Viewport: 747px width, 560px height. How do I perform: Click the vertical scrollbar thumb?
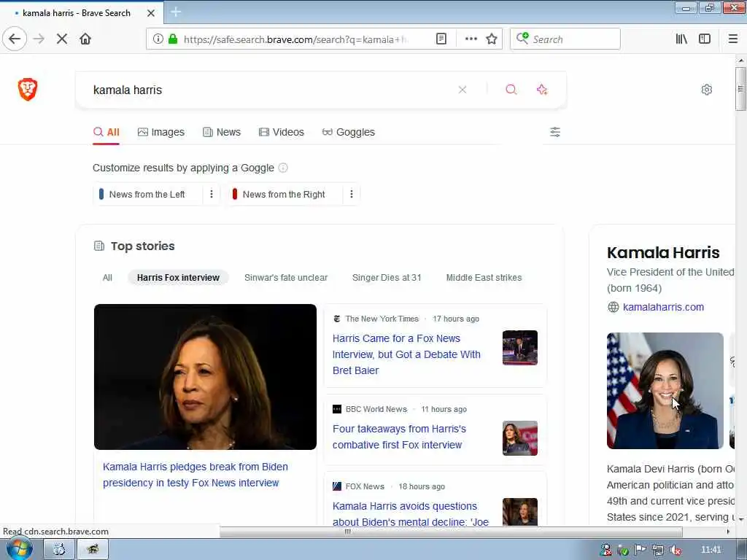tap(740, 88)
